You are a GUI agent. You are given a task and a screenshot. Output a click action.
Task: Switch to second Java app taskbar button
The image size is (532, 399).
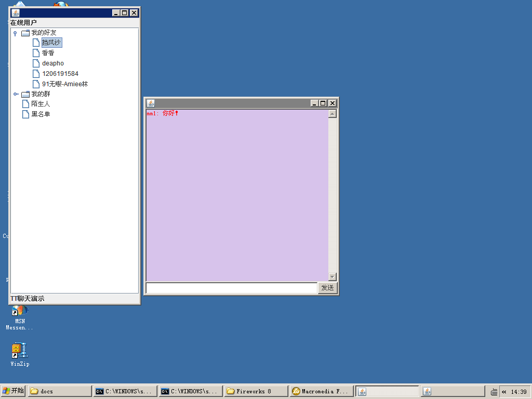(453, 391)
